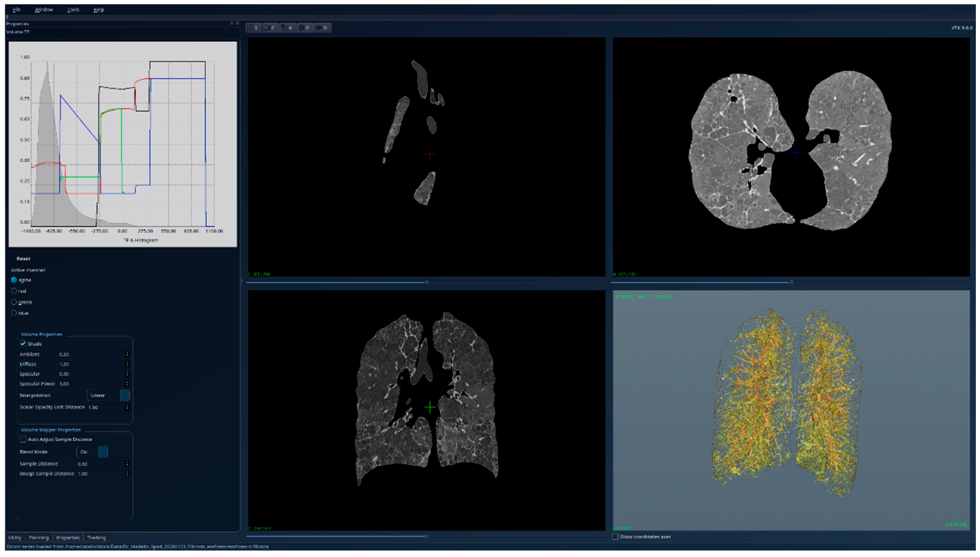980x557 pixels.
Task: Click Specular Power spinner arrows
Action: point(127,383)
